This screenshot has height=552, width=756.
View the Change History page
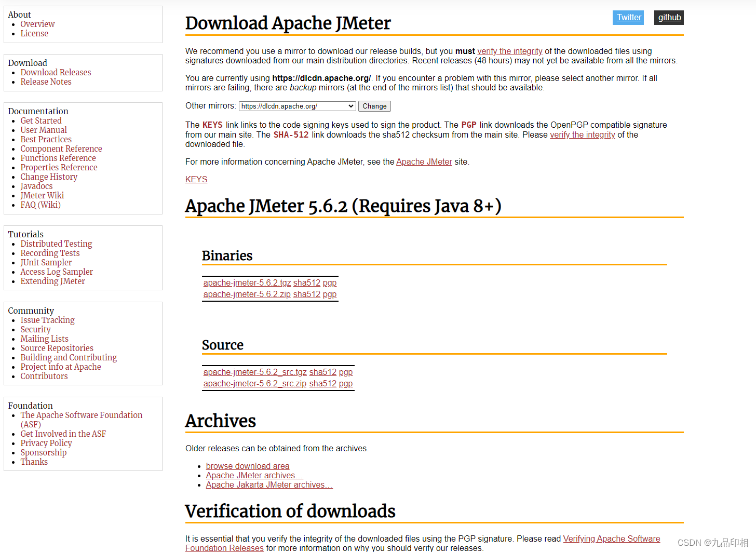[x=49, y=177]
